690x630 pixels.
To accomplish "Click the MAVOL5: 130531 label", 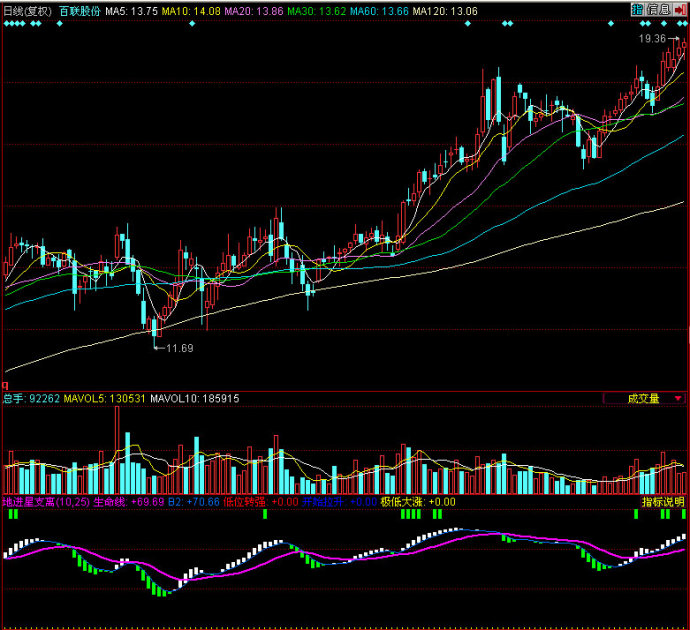I will [104, 399].
